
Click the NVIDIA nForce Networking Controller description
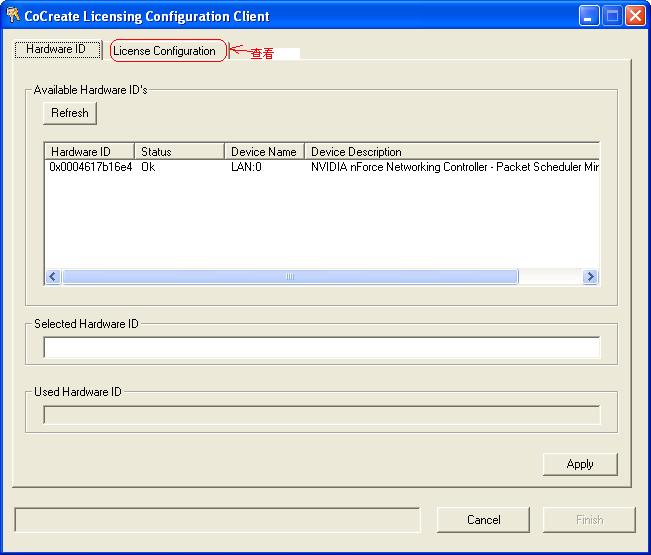455,167
